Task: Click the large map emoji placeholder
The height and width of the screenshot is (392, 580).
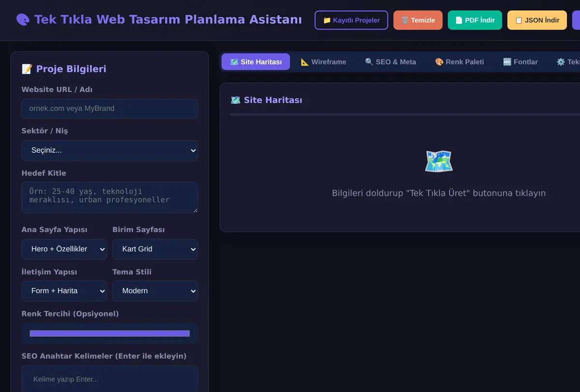Action: point(439,161)
